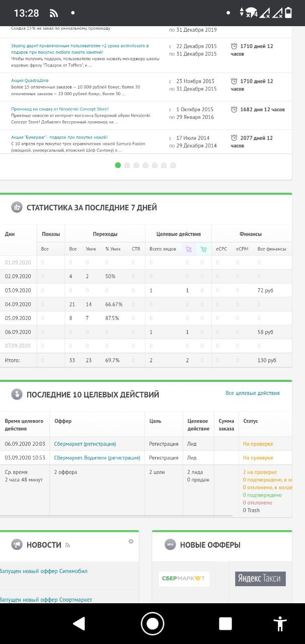305x644 pixels.
Task: Click the eCPM sub-column header
Action: click(242, 249)
